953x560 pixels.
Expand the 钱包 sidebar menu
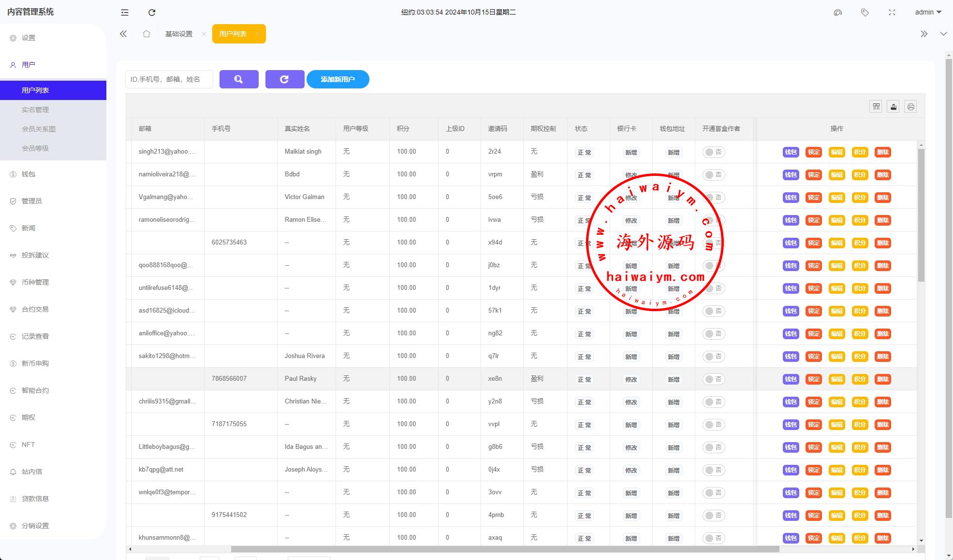click(x=29, y=174)
